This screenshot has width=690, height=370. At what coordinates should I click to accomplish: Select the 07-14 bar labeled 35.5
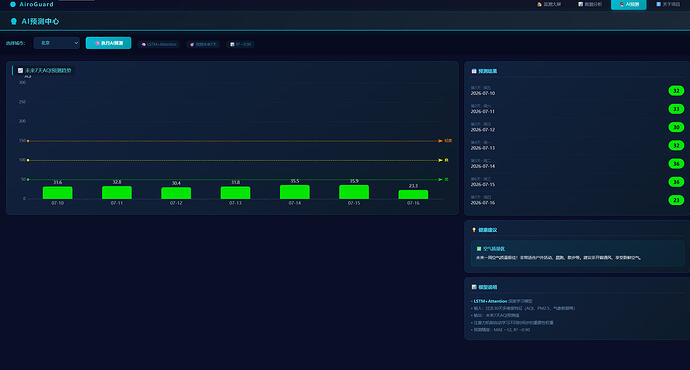295,192
